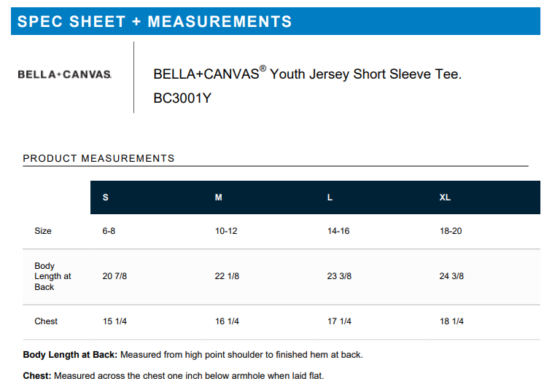This screenshot has height=392, width=552.
Task: Click the Body Length at Back row label
Action: 53,276
